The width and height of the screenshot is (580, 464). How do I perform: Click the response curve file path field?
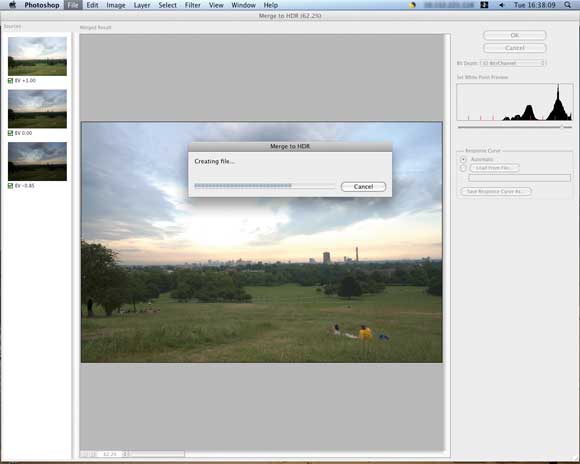pyautogui.click(x=520, y=178)
